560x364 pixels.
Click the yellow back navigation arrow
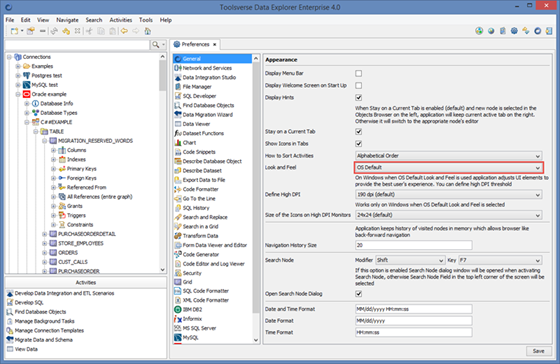point(124,31)
